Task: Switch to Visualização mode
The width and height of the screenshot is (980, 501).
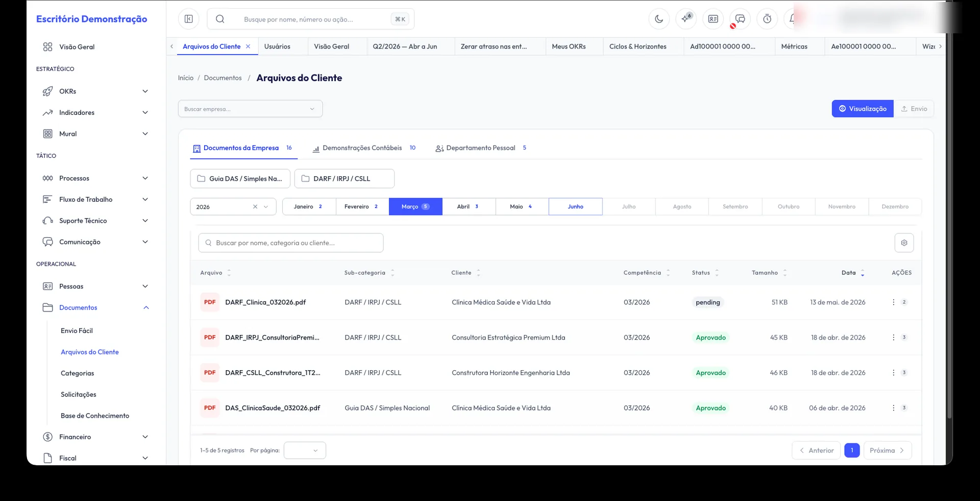Action: 863,109
